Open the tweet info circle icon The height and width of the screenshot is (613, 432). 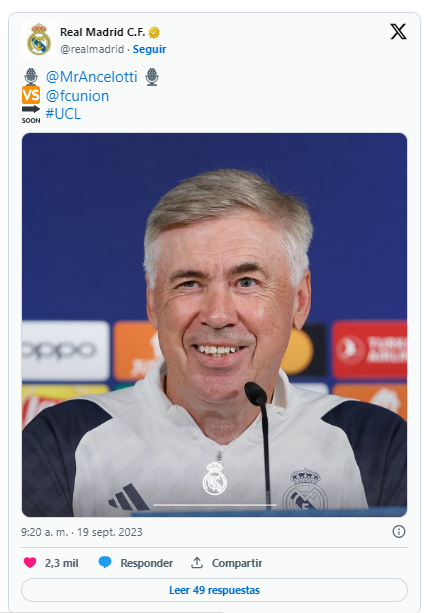point(399,532)
